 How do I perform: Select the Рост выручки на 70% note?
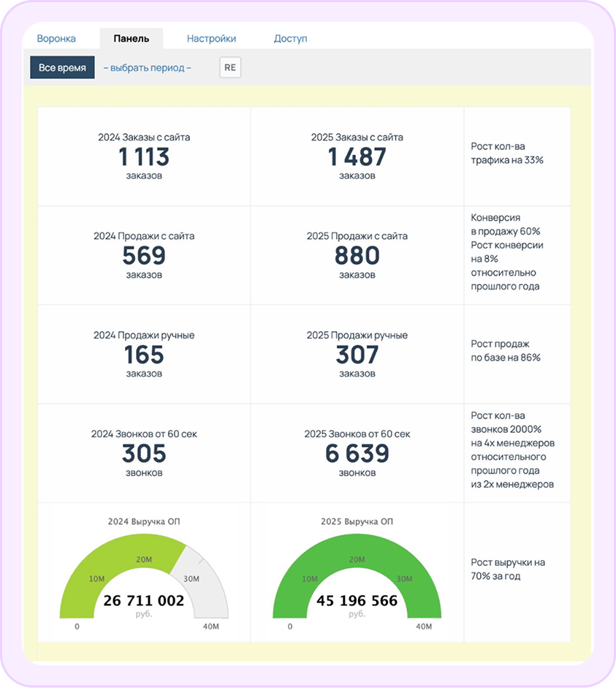pyautogui.click(x=508, y=569)
